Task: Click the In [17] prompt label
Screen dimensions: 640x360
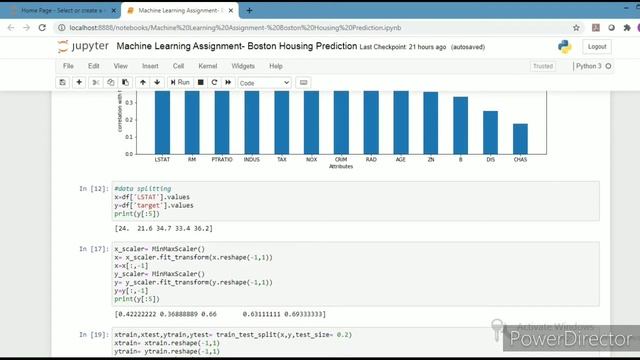Action: [x=94, y=249]
